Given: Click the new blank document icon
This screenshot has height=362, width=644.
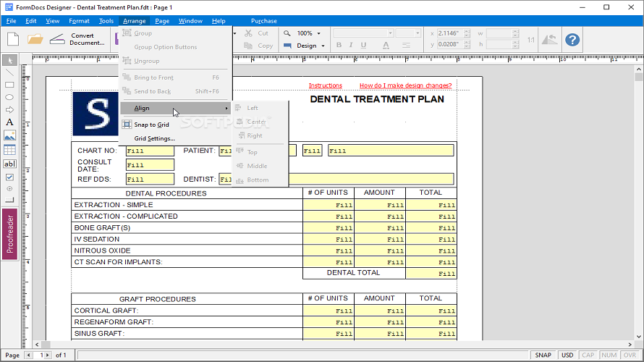Looking at the screenshot, I should 12,40.
